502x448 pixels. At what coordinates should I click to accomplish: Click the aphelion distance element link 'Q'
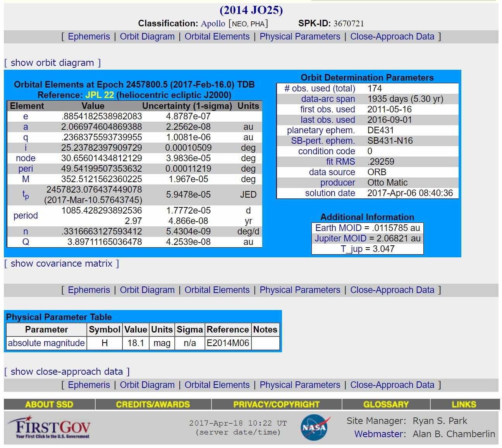pyautogui.click(x=26, y=242)
